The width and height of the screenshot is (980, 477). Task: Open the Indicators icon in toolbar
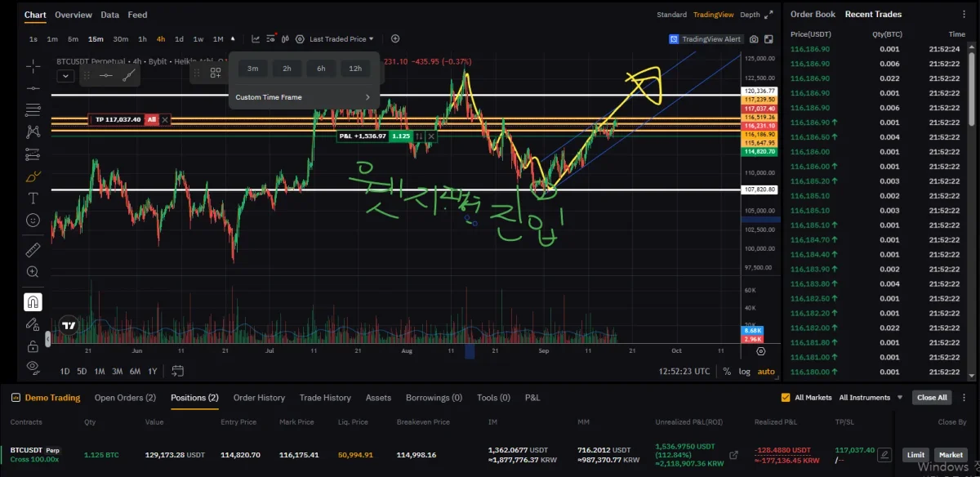(x=270, y=38)
